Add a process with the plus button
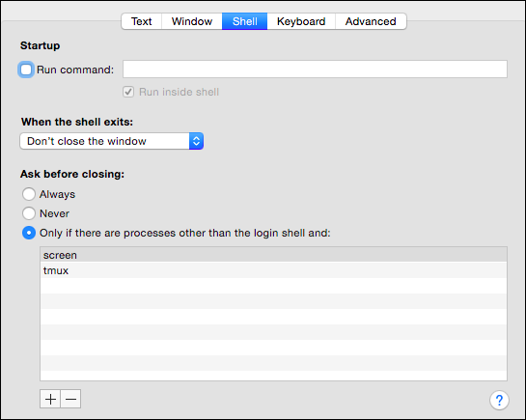 50,399
